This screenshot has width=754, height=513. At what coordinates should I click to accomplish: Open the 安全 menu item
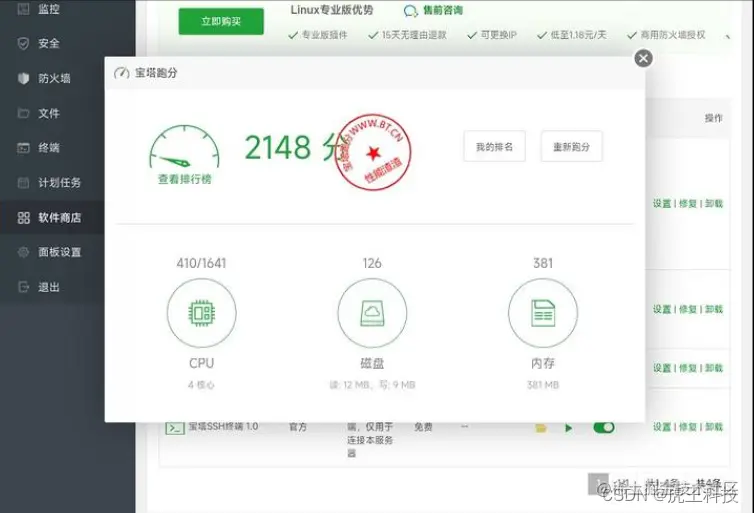49,43
